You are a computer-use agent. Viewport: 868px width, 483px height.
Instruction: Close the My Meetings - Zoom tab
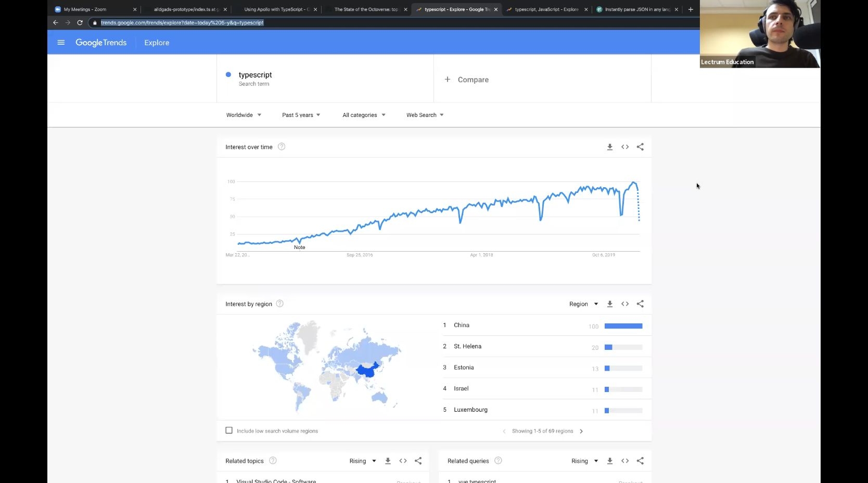click(135, 9)
